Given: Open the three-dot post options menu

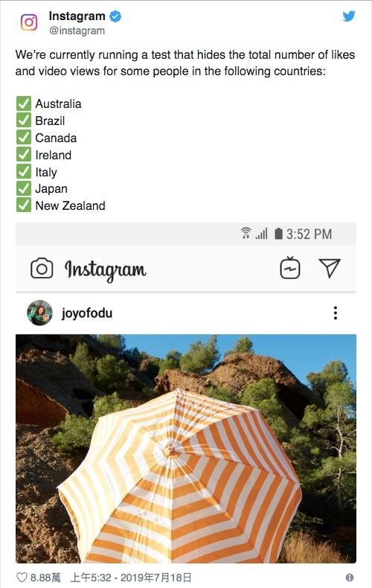Looking at the screenshot, I should coord(336,313).
